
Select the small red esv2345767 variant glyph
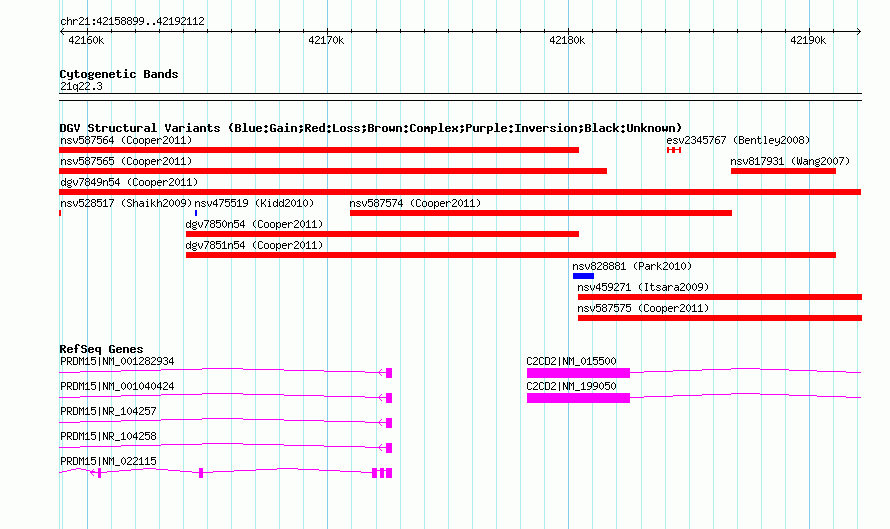coord(674,150)
